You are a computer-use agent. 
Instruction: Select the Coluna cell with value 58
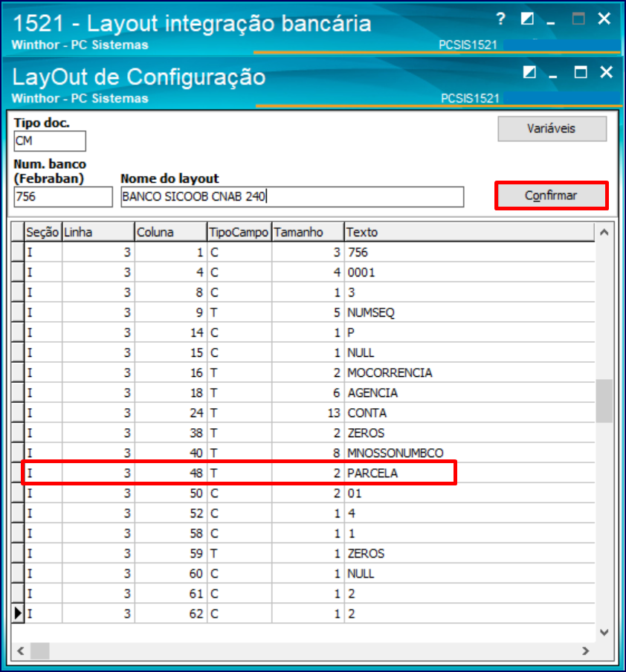point(171,534)
